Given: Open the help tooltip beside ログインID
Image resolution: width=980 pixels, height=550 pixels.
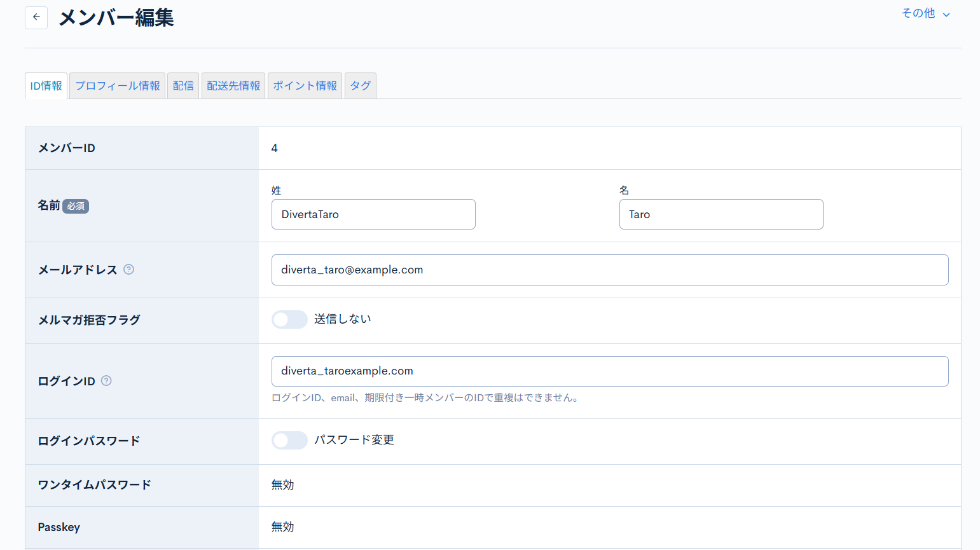Looking at the screenshot, I should pos(106,381).
